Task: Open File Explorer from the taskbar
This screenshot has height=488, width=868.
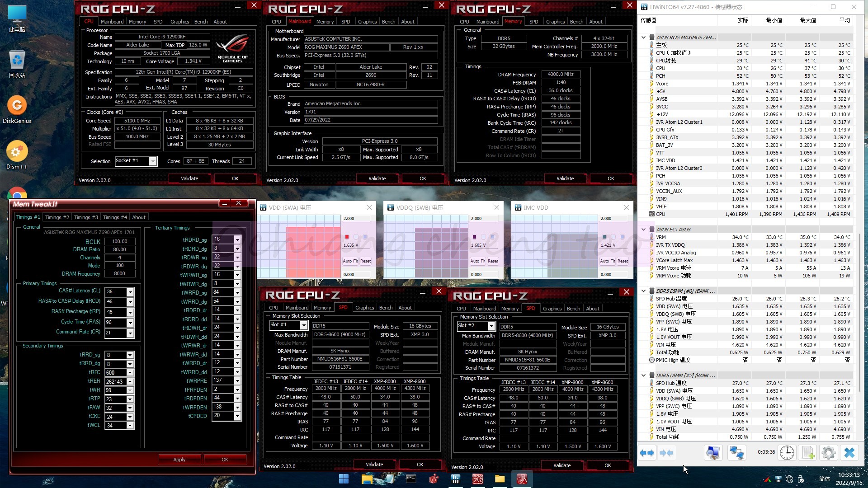Action: (x=367, y=479)
